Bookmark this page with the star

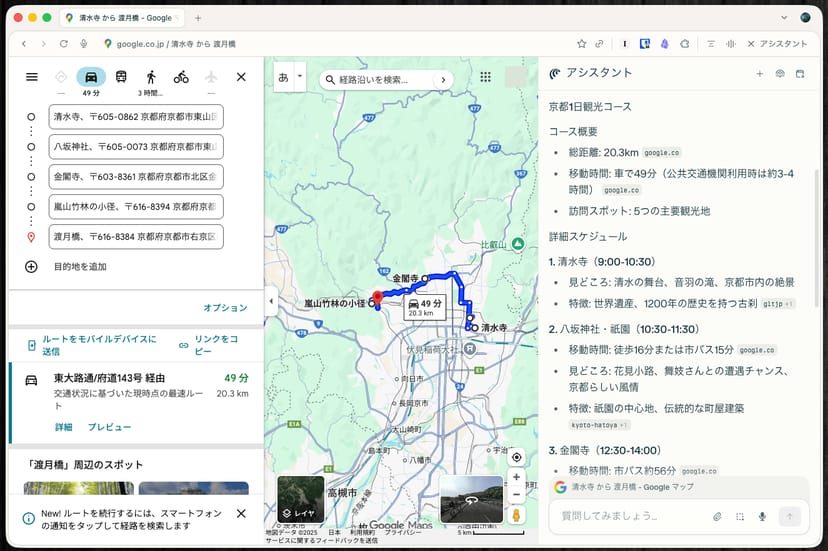pyautogui.click(x=581, y=44)
